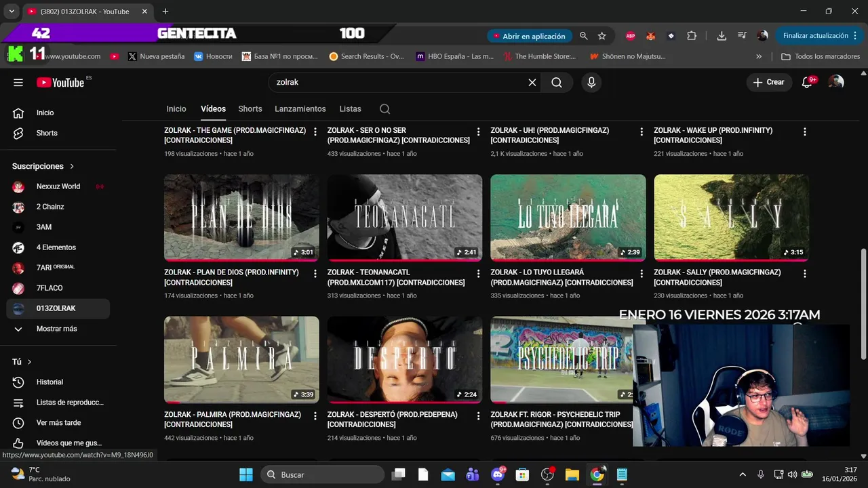Open YouTube notifications bell
Screen dimensions: 868x488
807,82
